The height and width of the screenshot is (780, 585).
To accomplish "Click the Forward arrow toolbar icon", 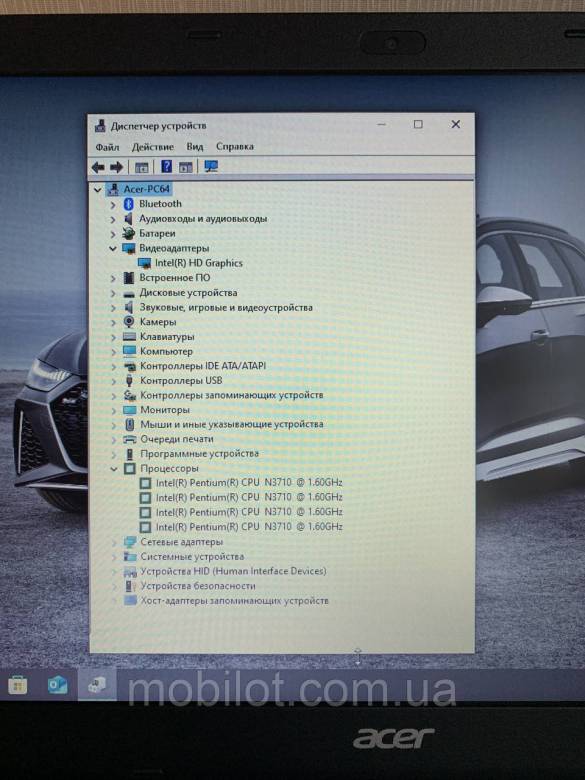I will pyautogui.click(x=116, y=167).
